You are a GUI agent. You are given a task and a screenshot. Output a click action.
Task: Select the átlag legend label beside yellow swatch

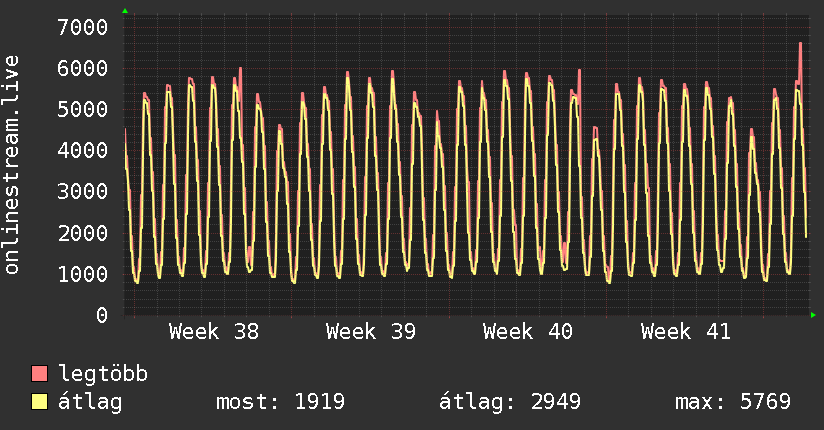[x=90, y=402]
